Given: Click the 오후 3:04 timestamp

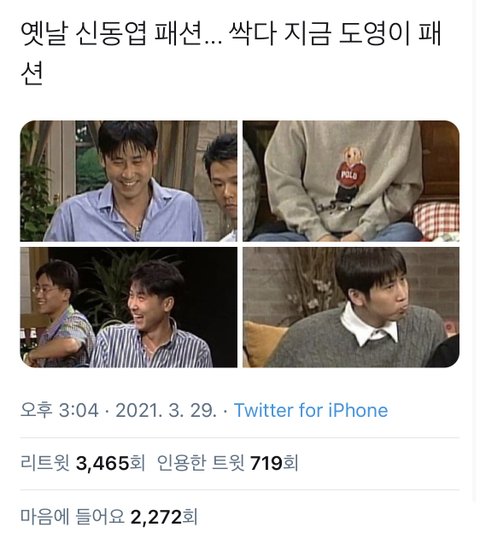Looking at the screenshot, I should coord(59,410).
